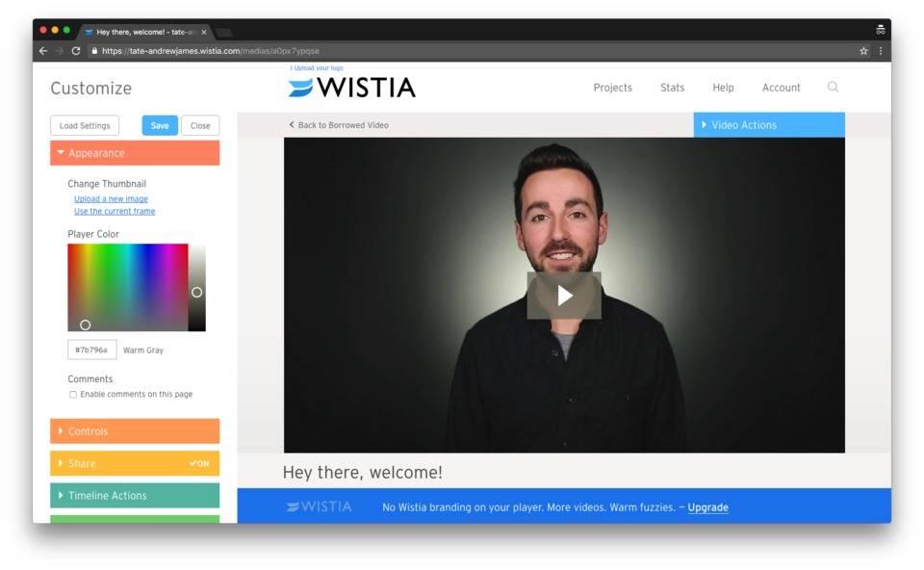Click the video title 'Hey there, welcome!'
This screenshot has width=924, height=570.
[x=363, y=472]
